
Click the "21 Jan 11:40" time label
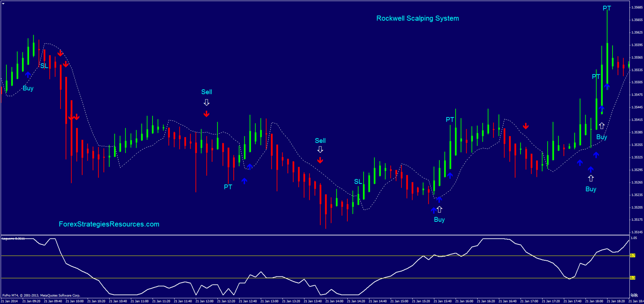pyautogui.click(x=183, y=301)
